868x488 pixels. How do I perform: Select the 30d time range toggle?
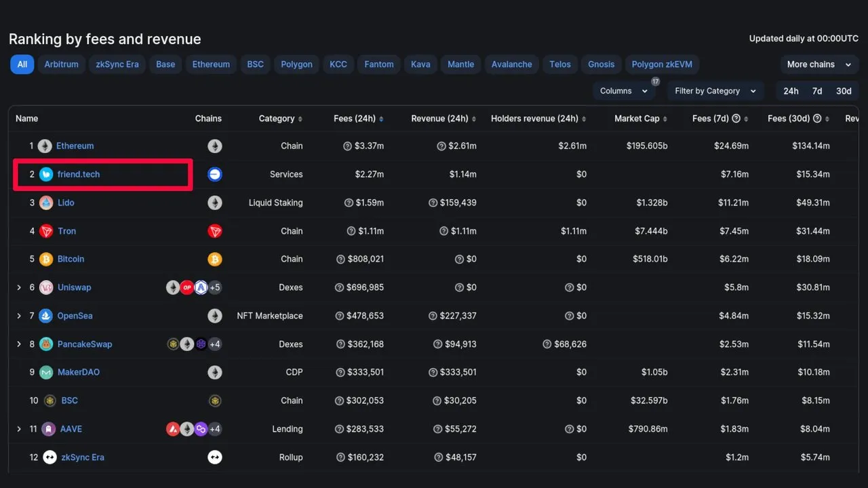844,91
